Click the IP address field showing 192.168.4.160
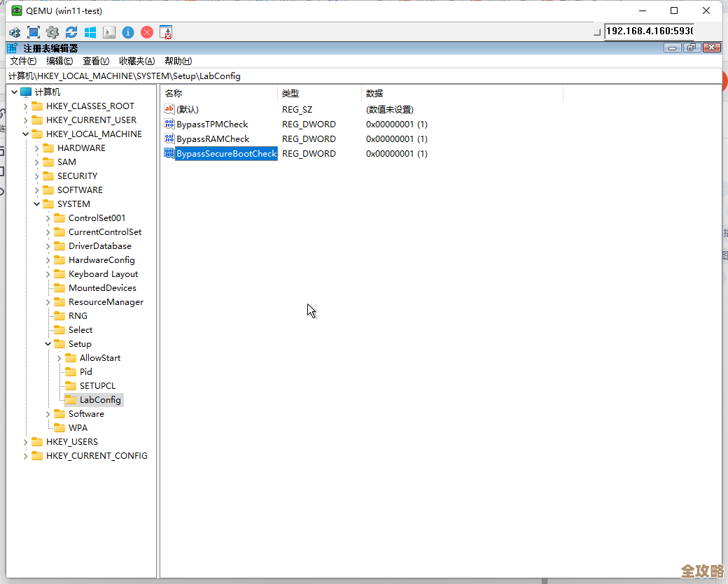 click(x=648, y=31)
